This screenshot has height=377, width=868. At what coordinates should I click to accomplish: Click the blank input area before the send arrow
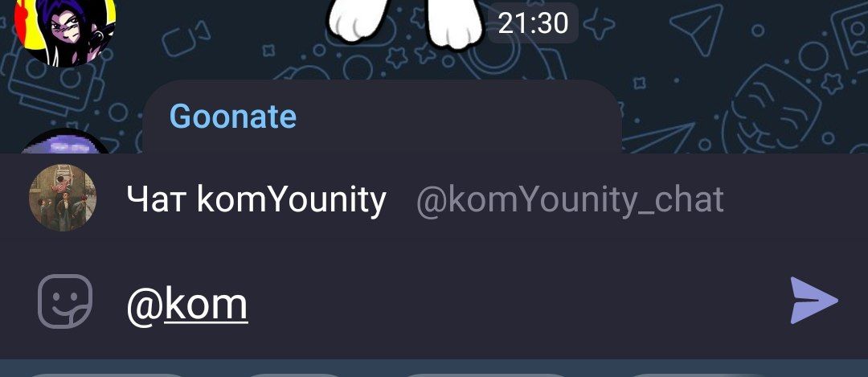[x=515, y=302]
